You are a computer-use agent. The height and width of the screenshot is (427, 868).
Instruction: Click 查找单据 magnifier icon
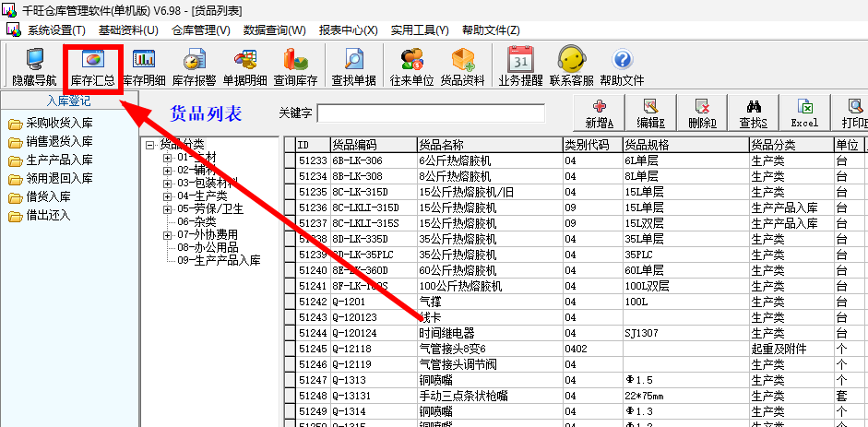353,67
